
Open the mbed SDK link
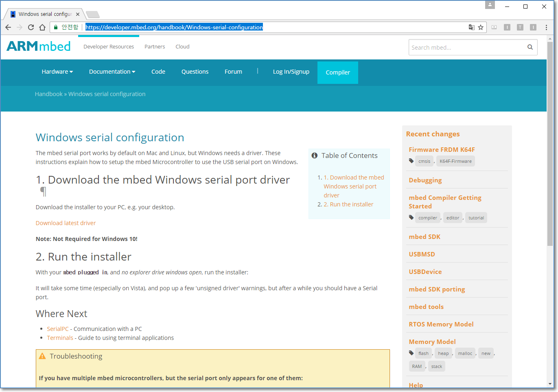[425, 237]
